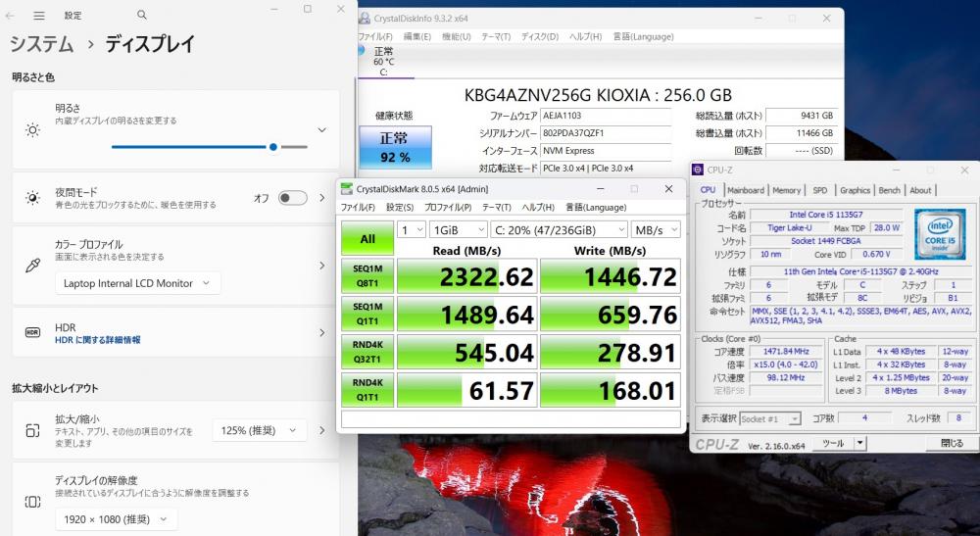Click the brightness sun icon
The image size is (980, 536).
click(32, 130)
